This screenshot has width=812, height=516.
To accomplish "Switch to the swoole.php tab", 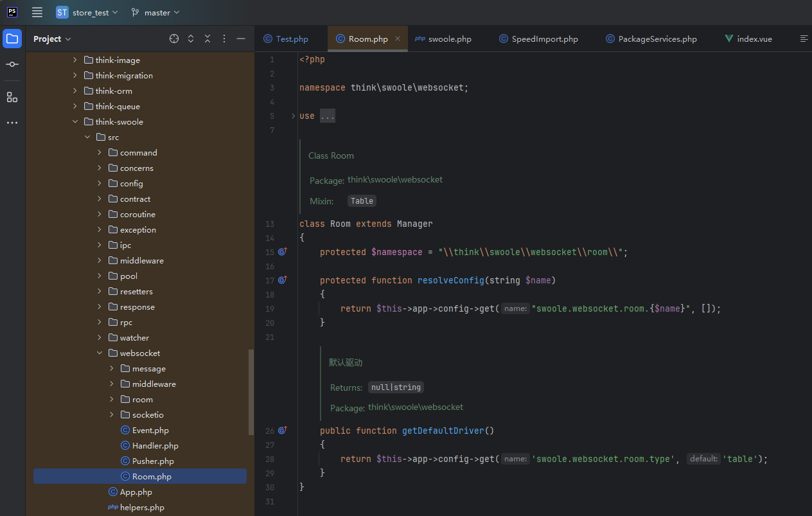I will [443, 39].
